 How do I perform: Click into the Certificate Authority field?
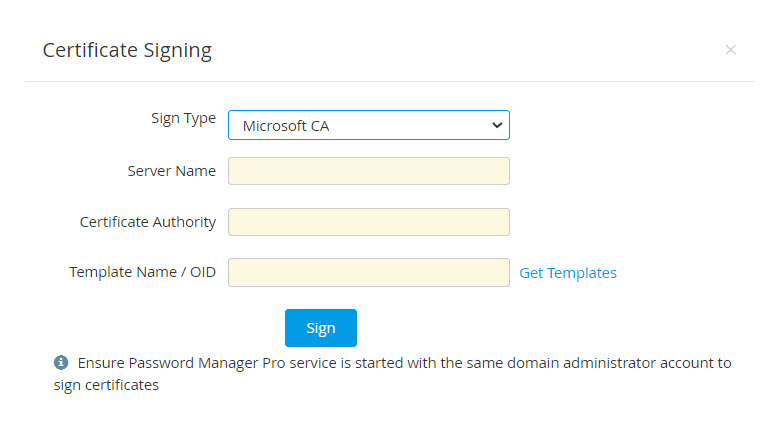368,222
